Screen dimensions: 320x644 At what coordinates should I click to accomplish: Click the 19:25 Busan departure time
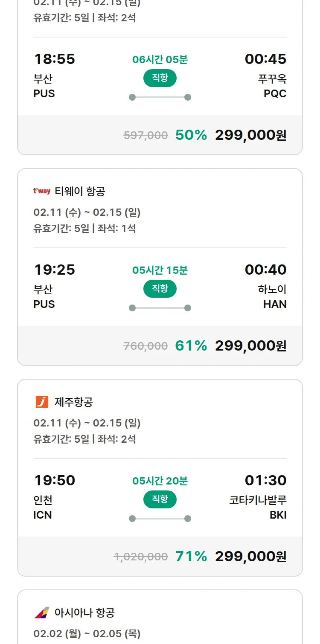pyautogui.click(x=55, y=270)
